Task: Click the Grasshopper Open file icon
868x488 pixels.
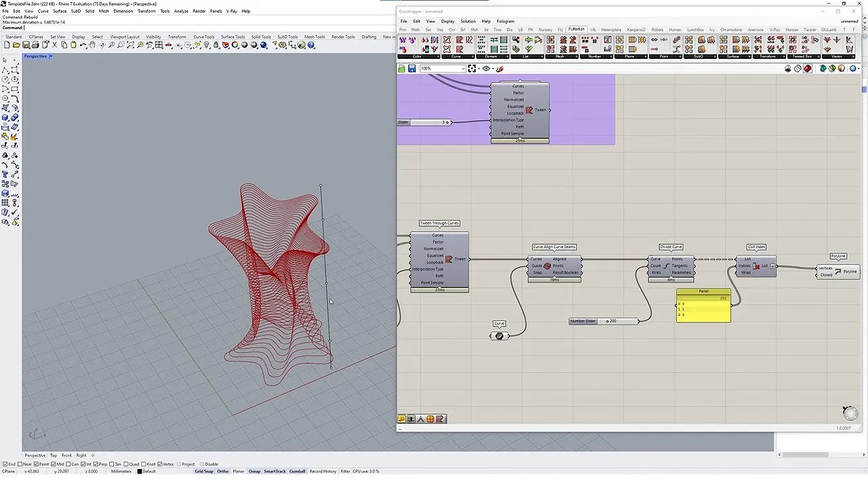Action: (x=401, y=68)
